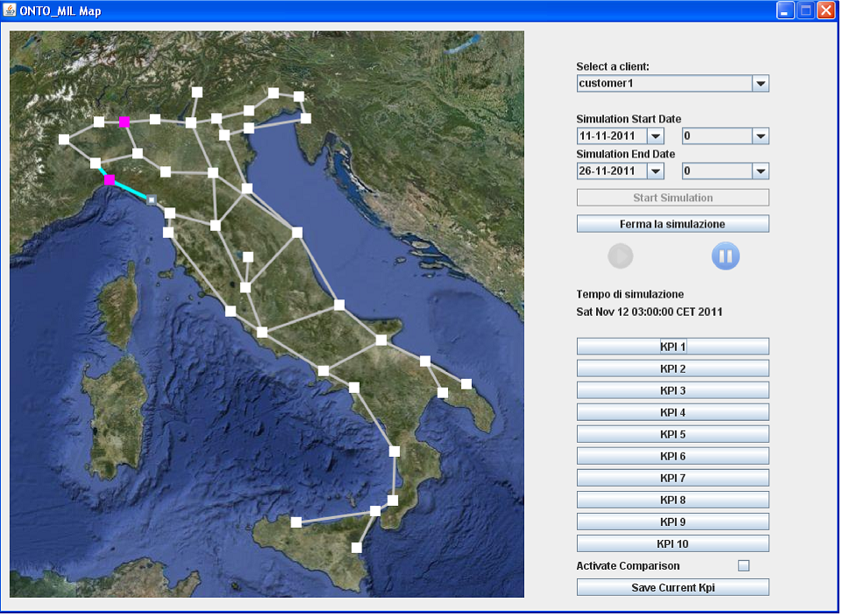This screenshot has height=616, width=842.
Task: Open the start date hour dropdown
Action: [761, 136]
